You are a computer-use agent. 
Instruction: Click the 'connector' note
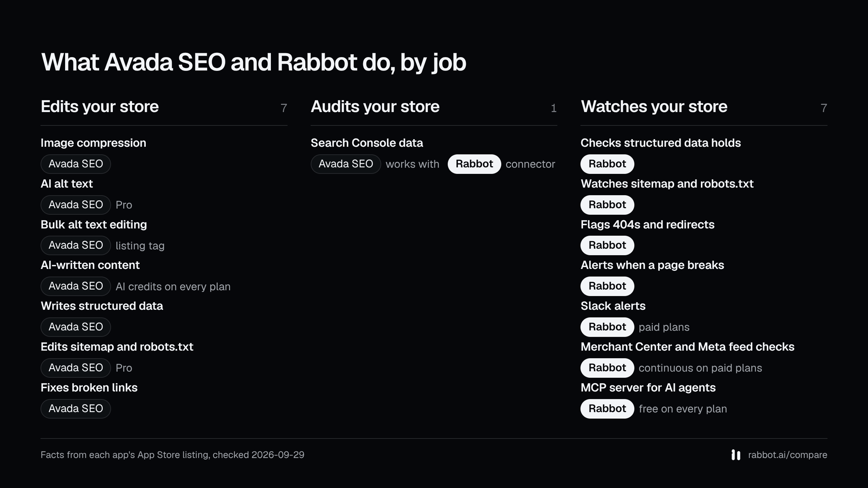coord(530,164)
